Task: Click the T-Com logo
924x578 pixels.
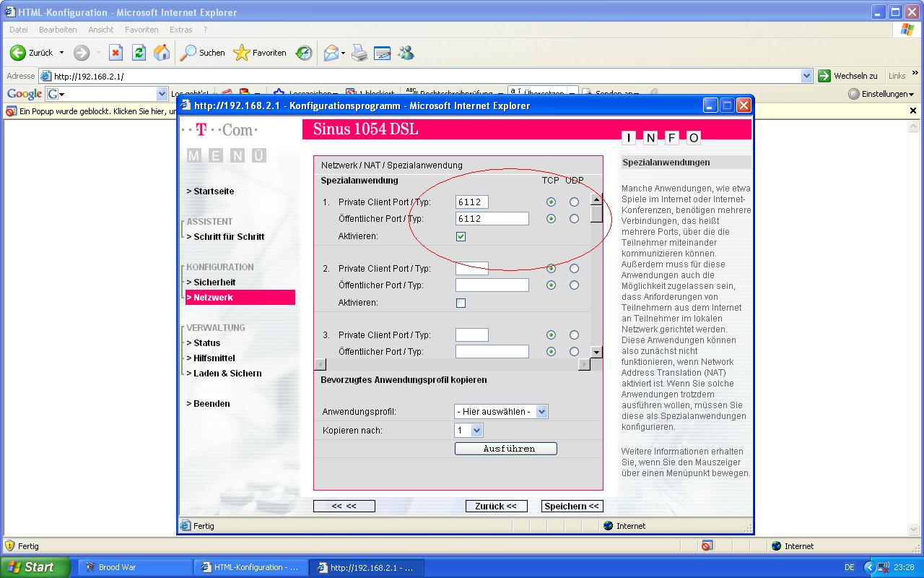Action: pyautogui.click(x=220, y=130)
